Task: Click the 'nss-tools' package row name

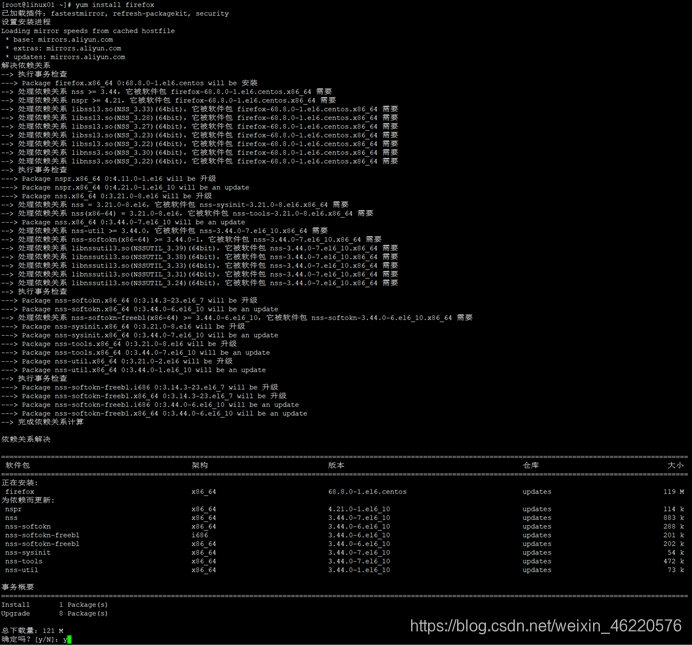Action: [24, 562]
